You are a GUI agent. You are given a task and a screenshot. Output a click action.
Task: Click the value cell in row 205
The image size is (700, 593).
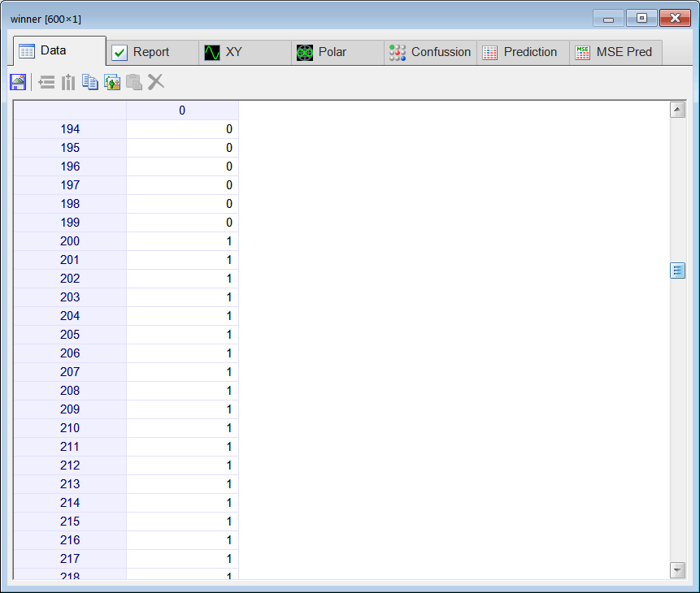point(182,335)
